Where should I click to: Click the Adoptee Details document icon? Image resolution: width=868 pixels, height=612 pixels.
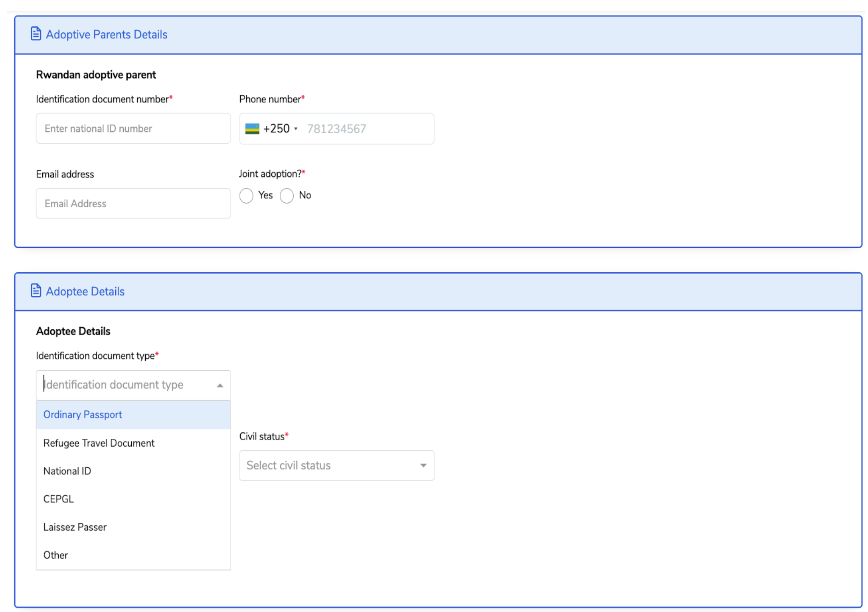tap(36, 291)
